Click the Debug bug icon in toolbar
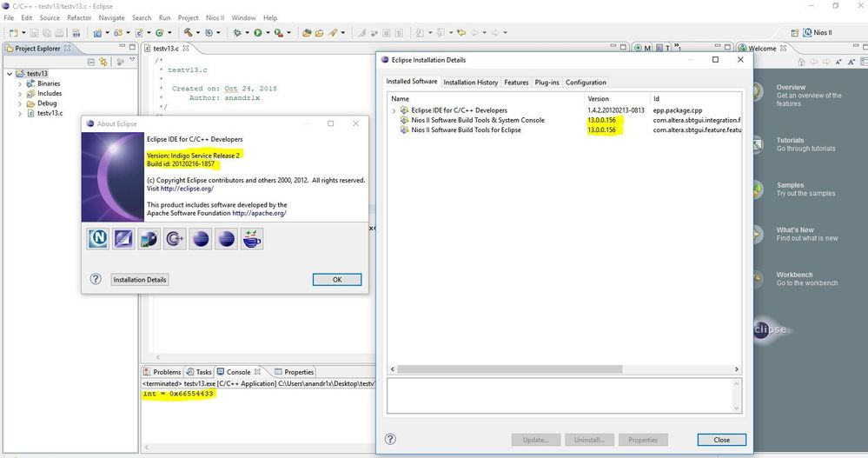This screenshot has height=458, width=868. coord(236,33)
